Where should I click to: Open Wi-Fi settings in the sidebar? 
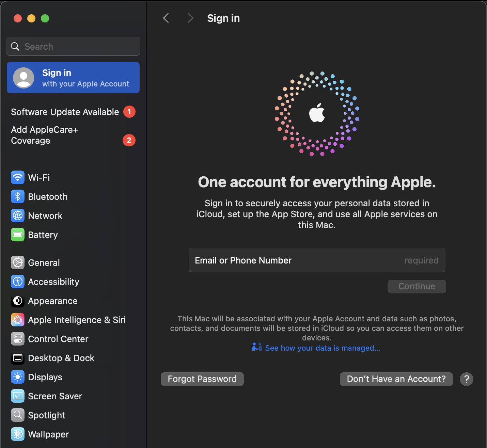[38, 177]
